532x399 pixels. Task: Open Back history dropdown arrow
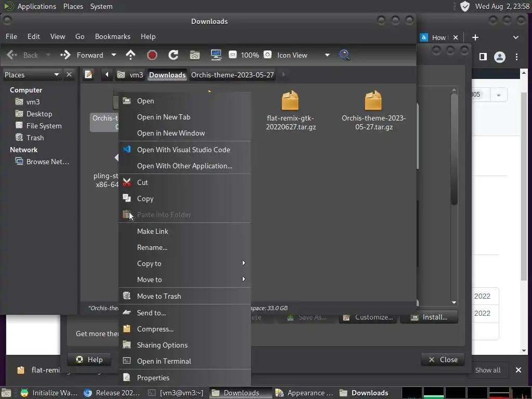point(48,55)
